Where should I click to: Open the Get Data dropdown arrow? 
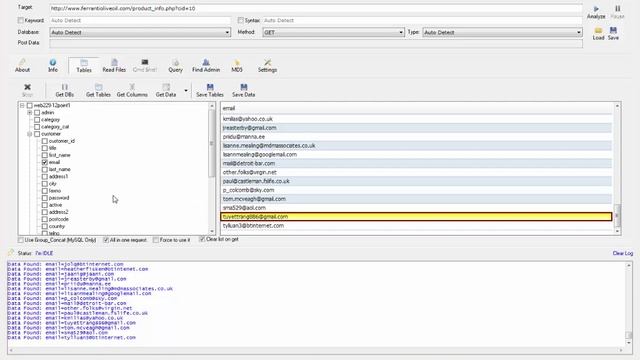pyautogui.click(x=186, y=90)
